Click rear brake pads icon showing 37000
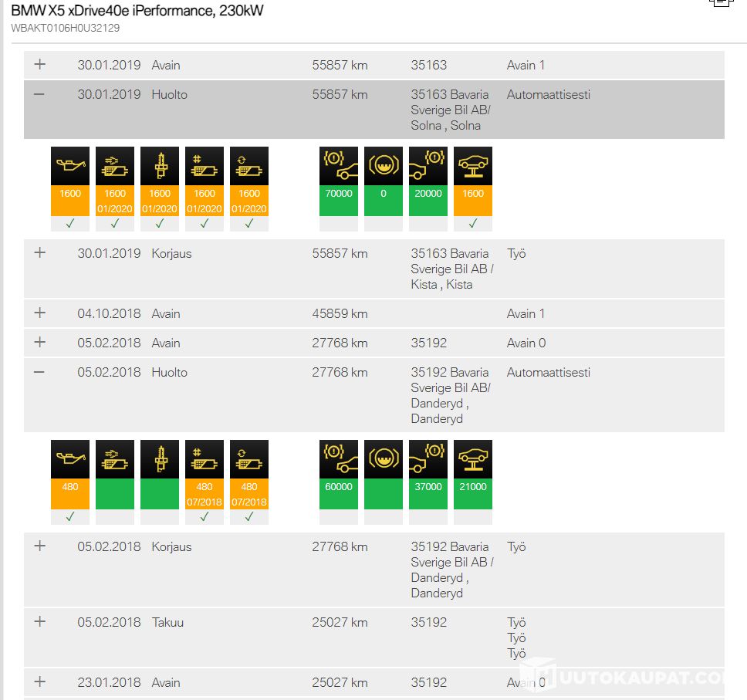The width and height of the screenshot is (747, 700). pos(428,459)
